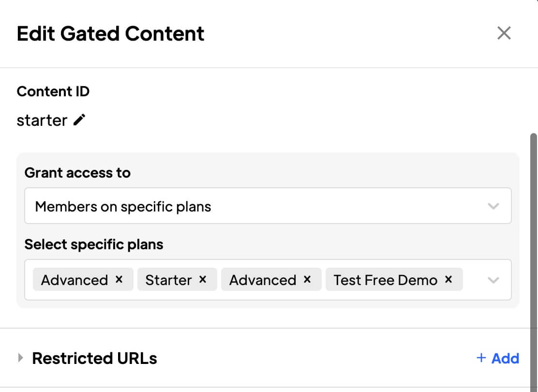Image resolution: width=538 pixels, height=392 pixels.
Task: Click the starter Content ID value
Action: [x=42, y=121]
